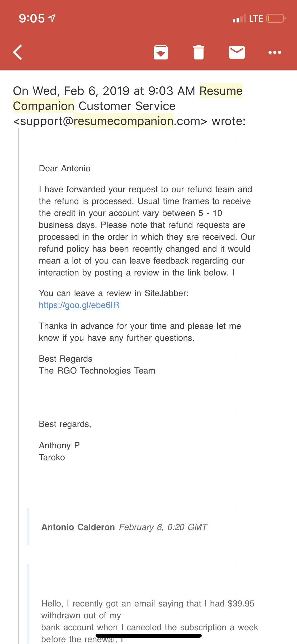297x644 pixels.
Task: Tap the Dear Antonio greeting line
Action: (x=65, y=168)
